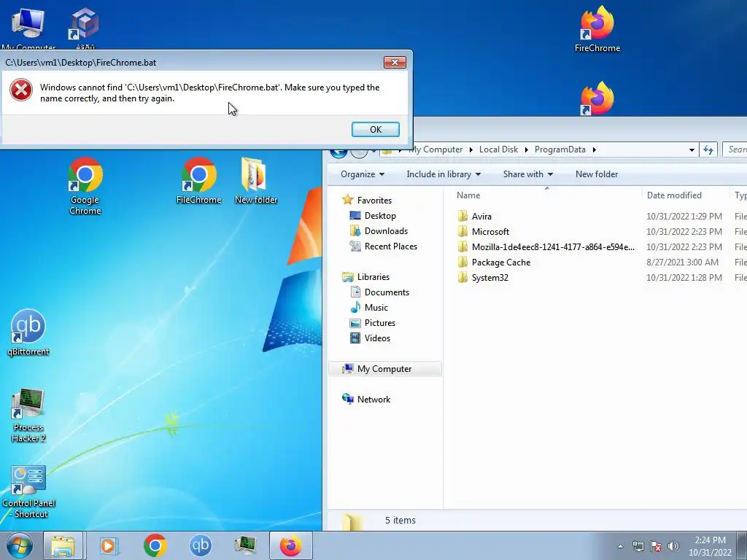The image size is (747, 560).
Task: Dismiss the error dialog with OK
Action: click(x=376, y=130)
